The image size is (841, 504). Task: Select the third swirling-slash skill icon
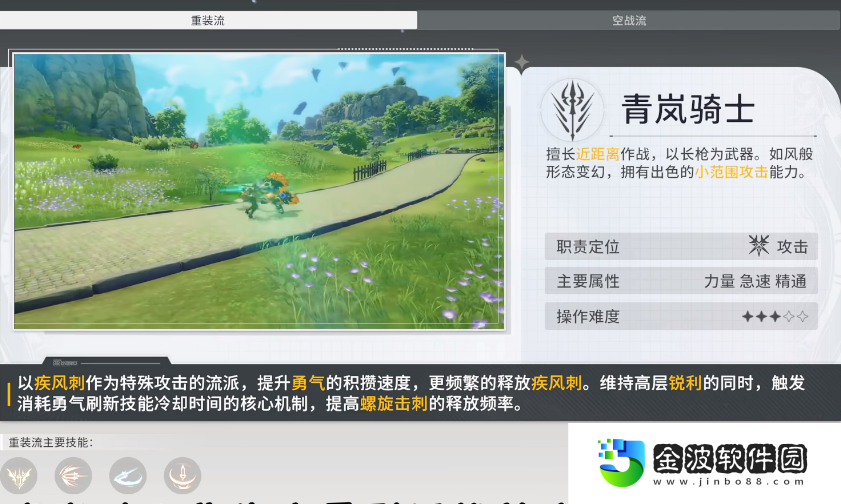128,476
